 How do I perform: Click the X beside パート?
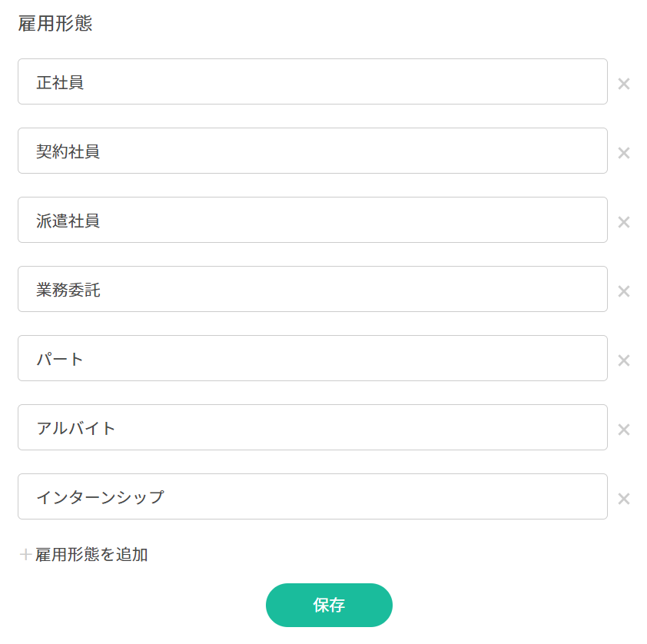click(x=624, y=360)
